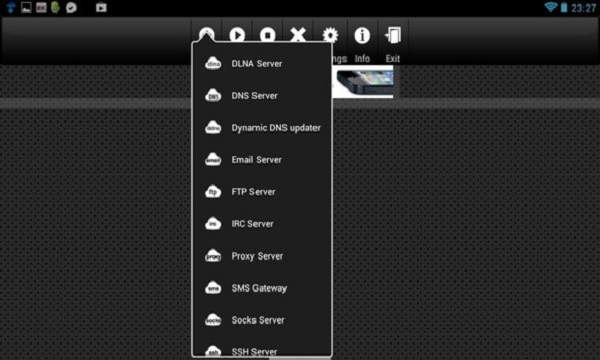This screenshot has width=600, height=360.
Task: Click the socks cloud icon
Action: [x=213, y=320]
